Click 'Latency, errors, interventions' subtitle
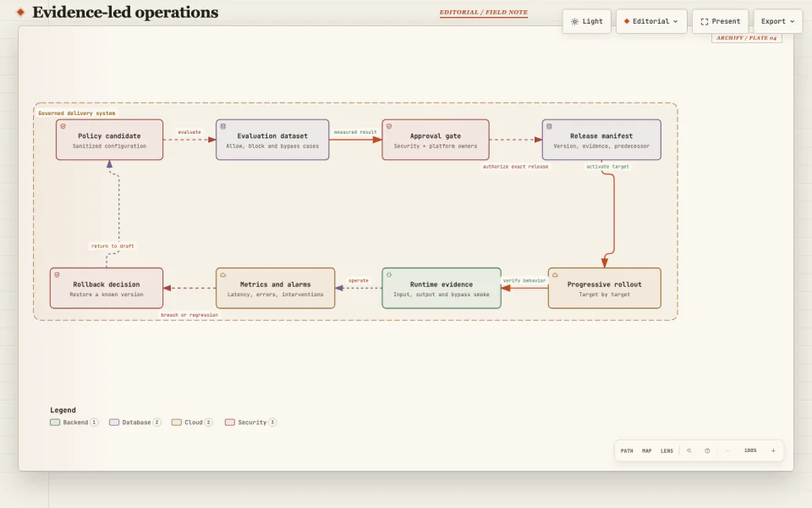Viewport: 812px width, 508px height. pos(276,295)
